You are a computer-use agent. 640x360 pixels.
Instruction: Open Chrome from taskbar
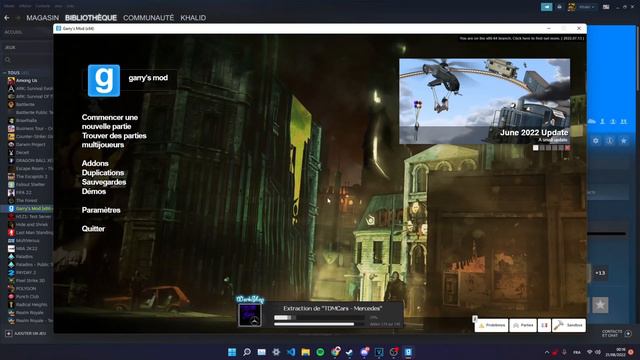click(x=336, y=352)
